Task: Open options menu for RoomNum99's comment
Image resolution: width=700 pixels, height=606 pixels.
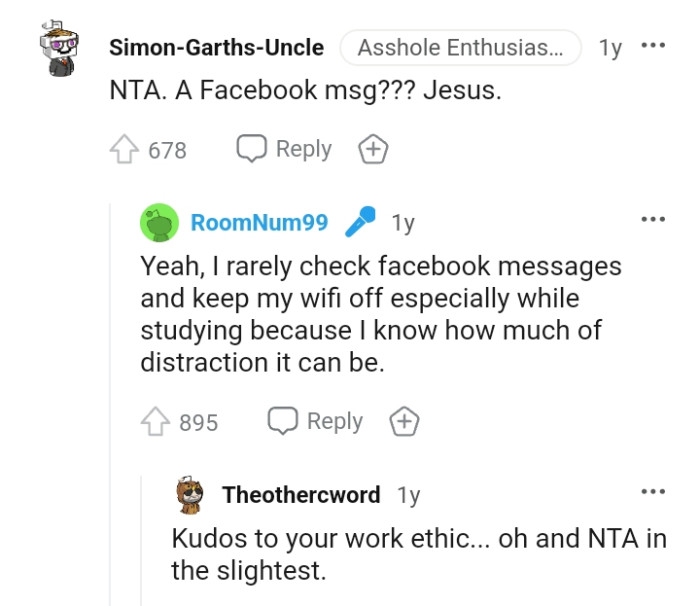Action: 652,219
